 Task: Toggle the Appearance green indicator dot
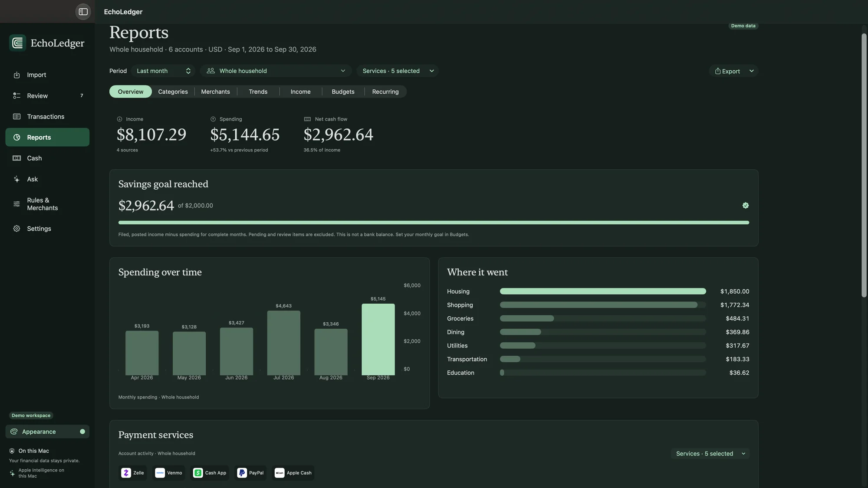(82, 432)
